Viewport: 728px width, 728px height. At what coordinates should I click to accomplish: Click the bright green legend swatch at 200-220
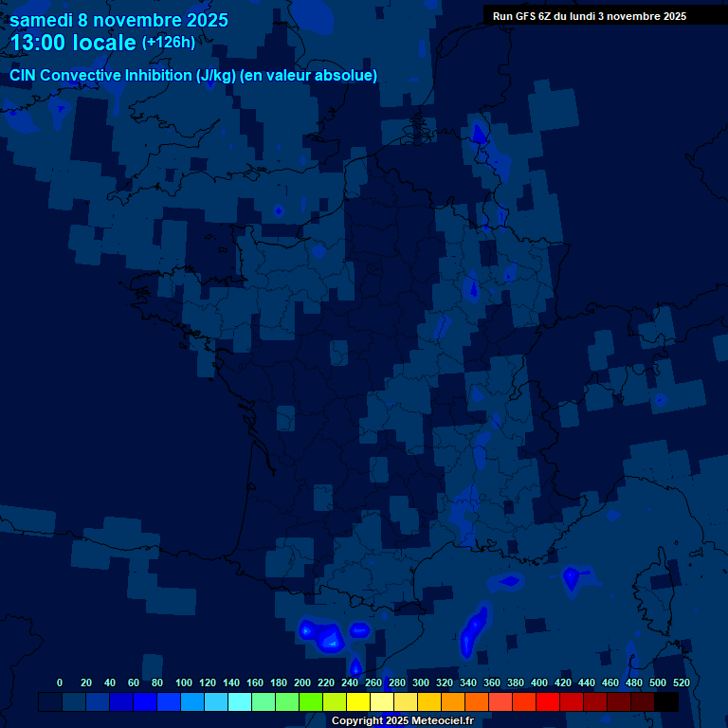click(x=311, y=701)
